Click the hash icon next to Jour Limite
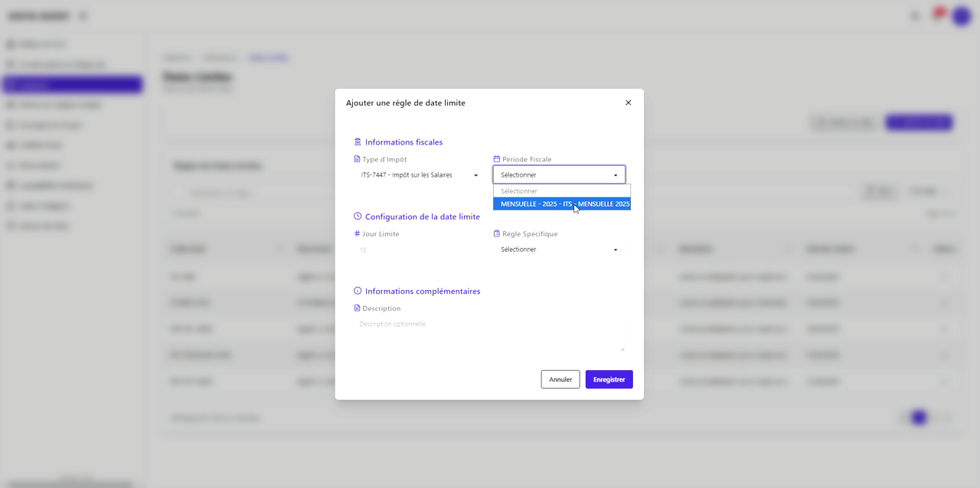The width and height of the screenshot is (980, 488). 357,233
